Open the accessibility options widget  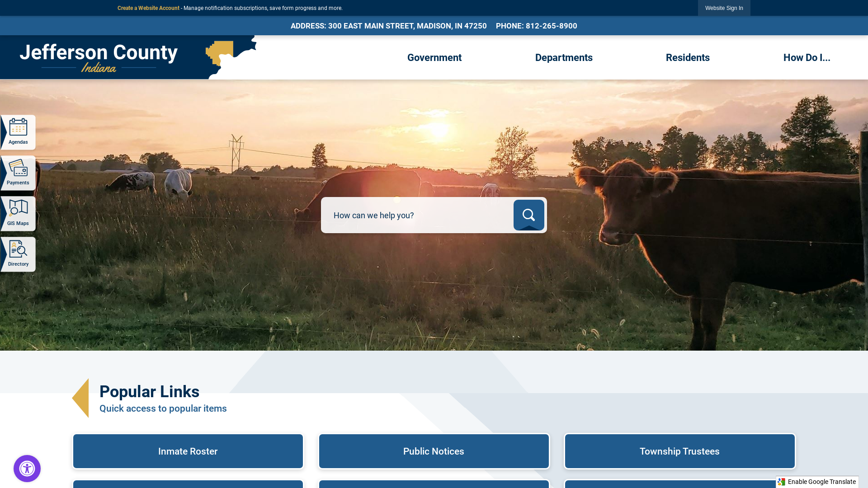[27, 469]
